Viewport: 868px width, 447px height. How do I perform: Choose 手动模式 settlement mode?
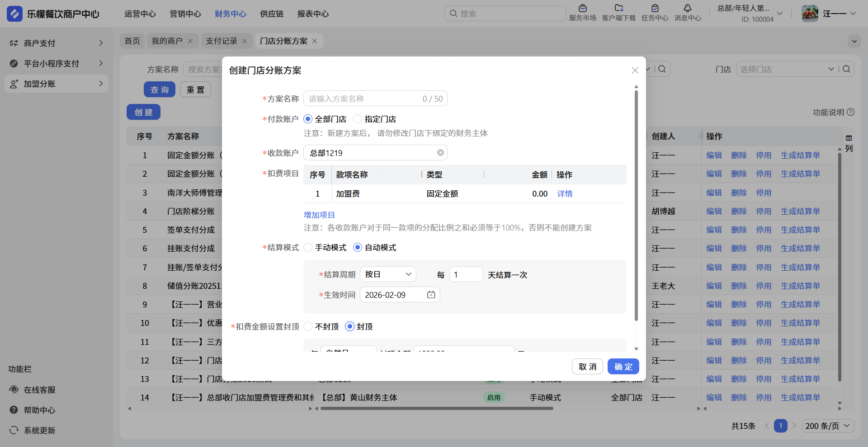[x=308, y=247]
